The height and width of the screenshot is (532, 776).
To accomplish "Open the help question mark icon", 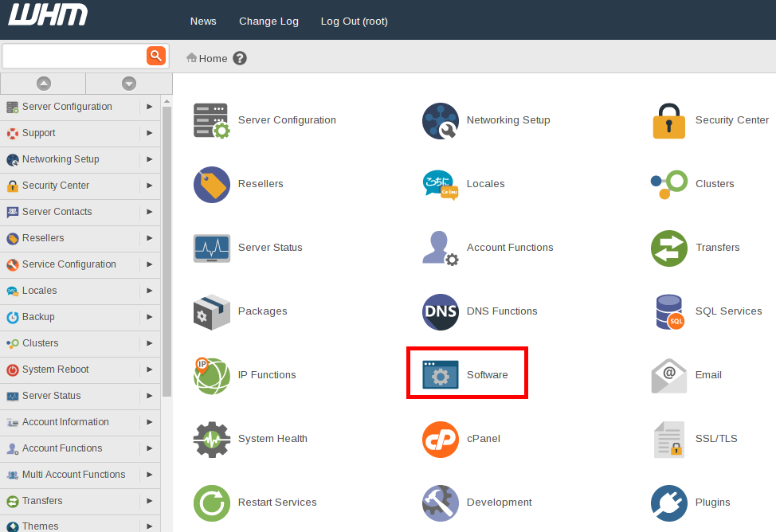I will coord(240,58).
